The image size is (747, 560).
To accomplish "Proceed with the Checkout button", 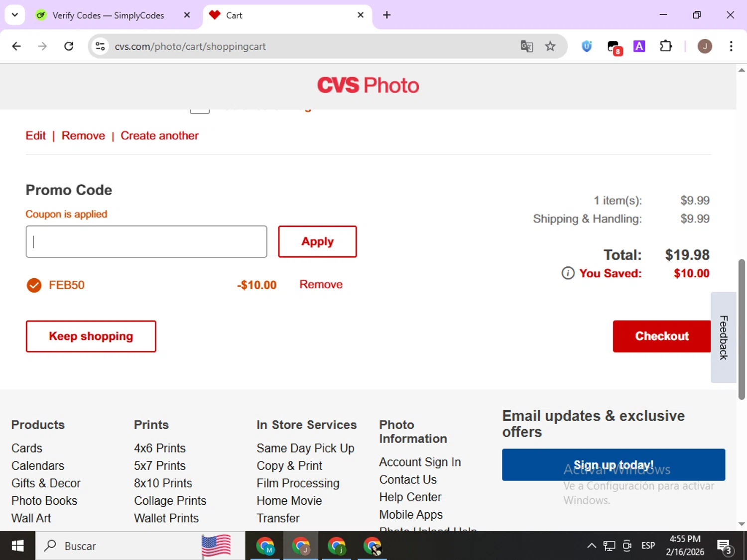I will 662,336.
